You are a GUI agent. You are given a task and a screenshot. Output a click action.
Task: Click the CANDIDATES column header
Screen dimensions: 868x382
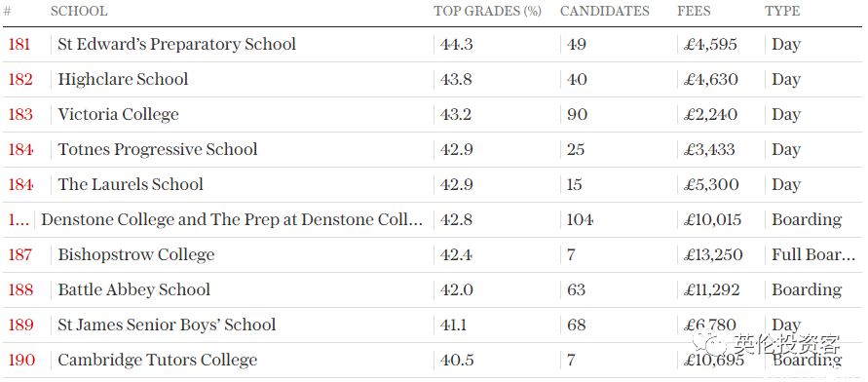605,11
